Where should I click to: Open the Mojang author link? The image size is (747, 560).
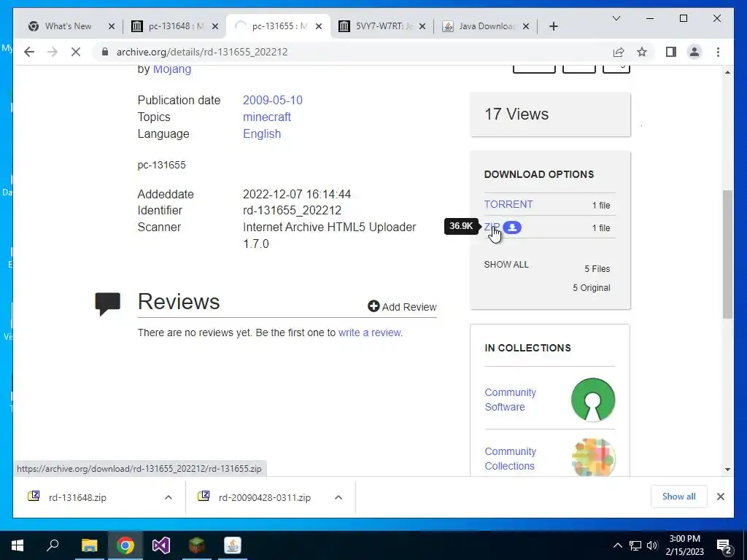click(x=172, y=69)
